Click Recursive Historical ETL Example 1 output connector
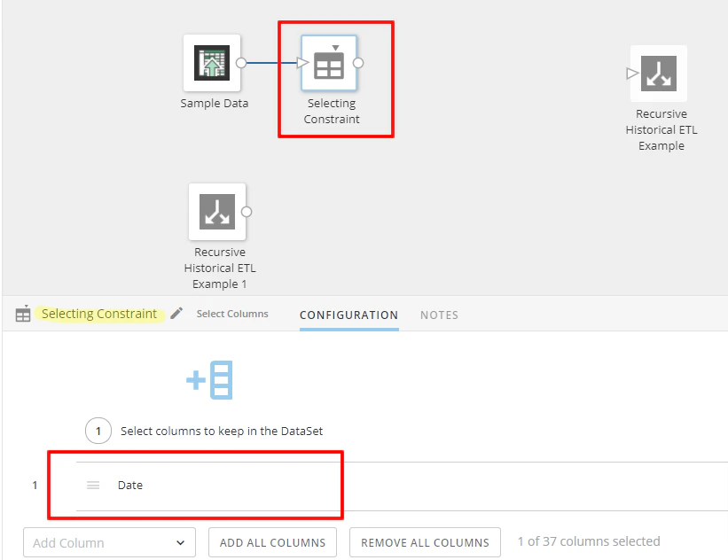Screen dimensions: 728x560 pos(247,212)
